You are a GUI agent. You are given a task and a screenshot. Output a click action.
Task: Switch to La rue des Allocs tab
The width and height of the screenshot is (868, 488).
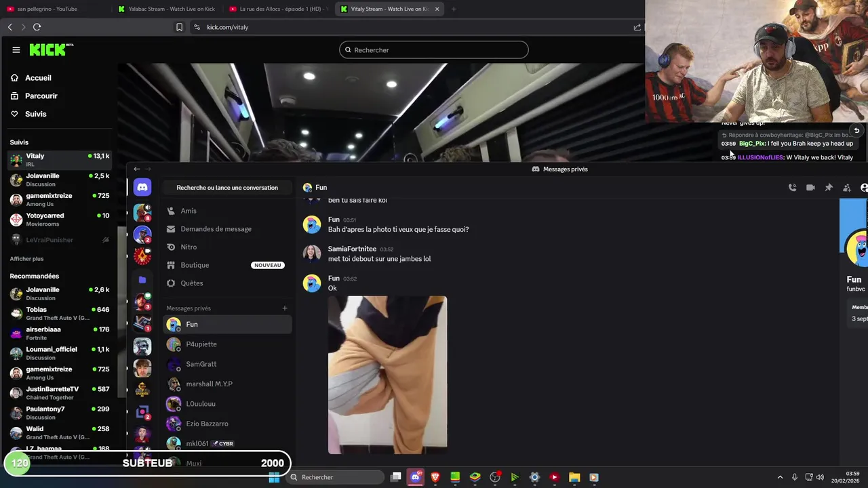pyautogui.click(x=278, y=9)
